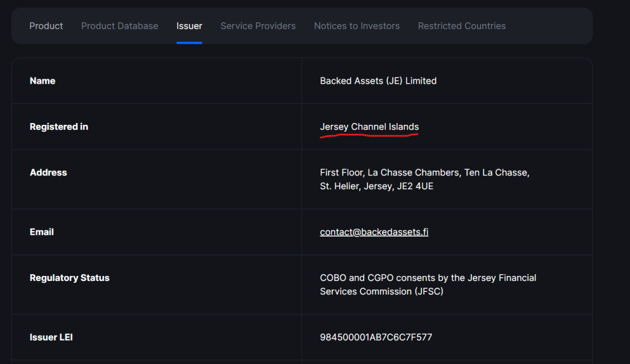Image resolution: width=630 pixels, height=364 pixels.
Task: Open the Notices to Investors tab
Action: point(357,26)
